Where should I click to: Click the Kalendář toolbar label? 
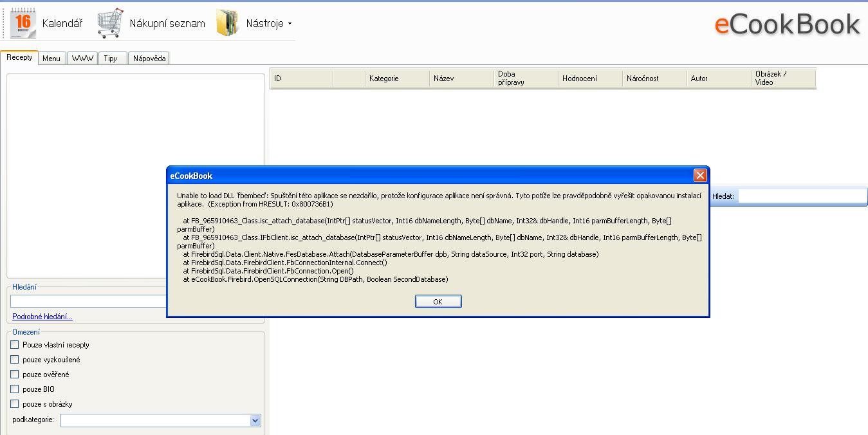62,24
